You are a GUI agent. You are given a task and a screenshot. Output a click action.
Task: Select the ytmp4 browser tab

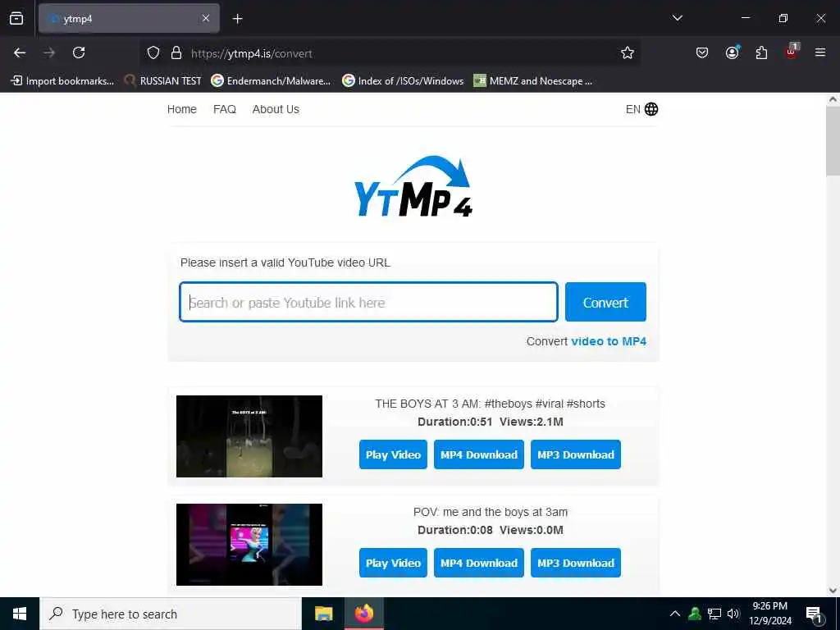pos(129,19)
